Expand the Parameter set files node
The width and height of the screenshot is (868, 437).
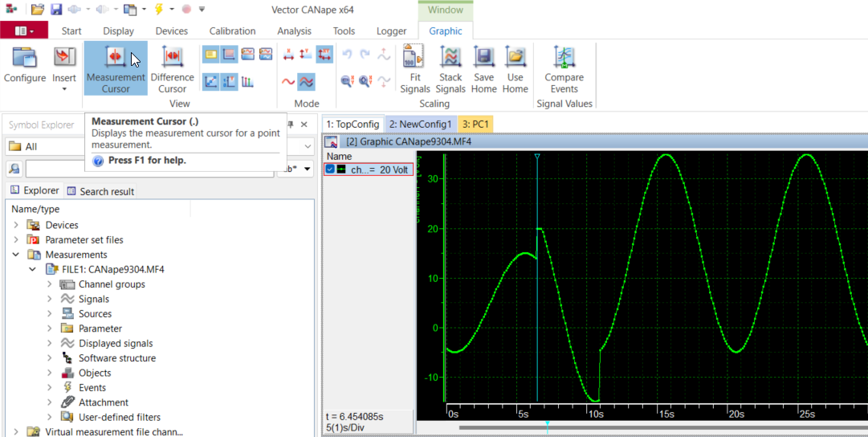[15, 240]
